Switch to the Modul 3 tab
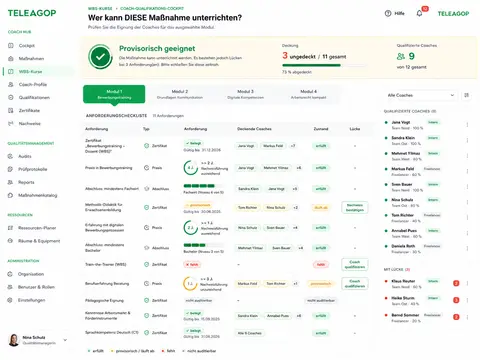Viewport: 480px width, 360px height. [245, 94]
